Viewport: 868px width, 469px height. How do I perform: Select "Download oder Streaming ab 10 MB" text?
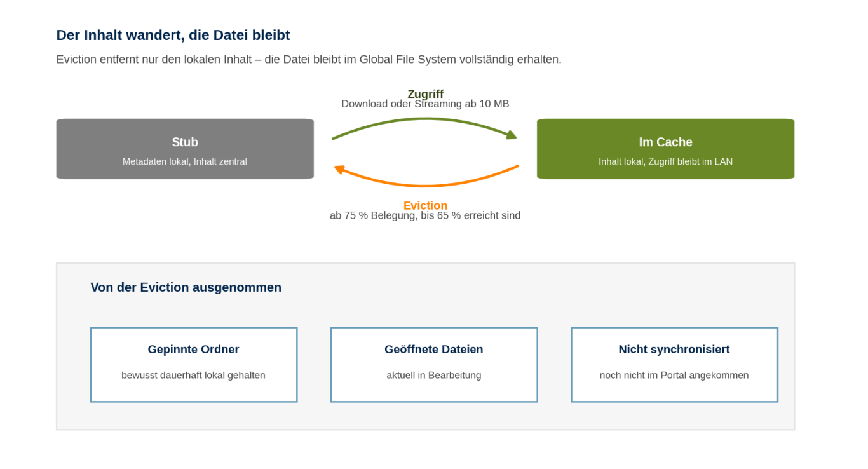tap(425, 104)
